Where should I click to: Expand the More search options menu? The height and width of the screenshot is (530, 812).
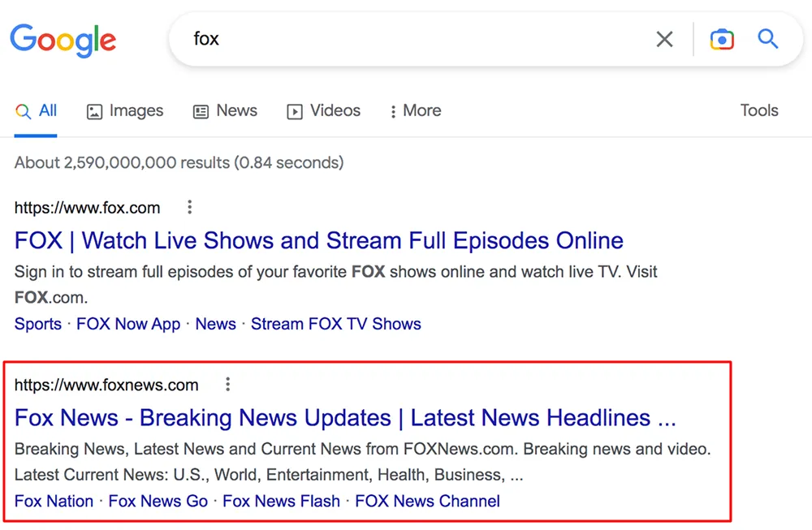point(416,110)
